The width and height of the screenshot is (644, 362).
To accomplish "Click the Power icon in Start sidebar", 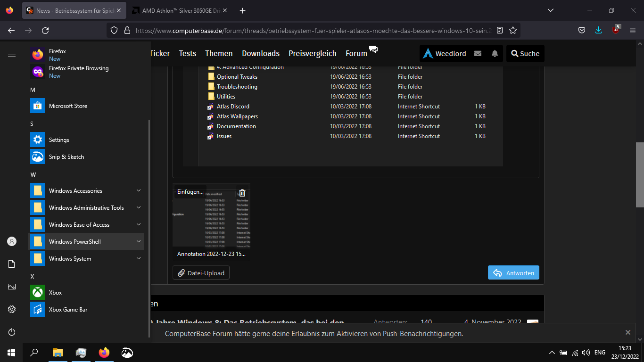I will click(12, 332).
